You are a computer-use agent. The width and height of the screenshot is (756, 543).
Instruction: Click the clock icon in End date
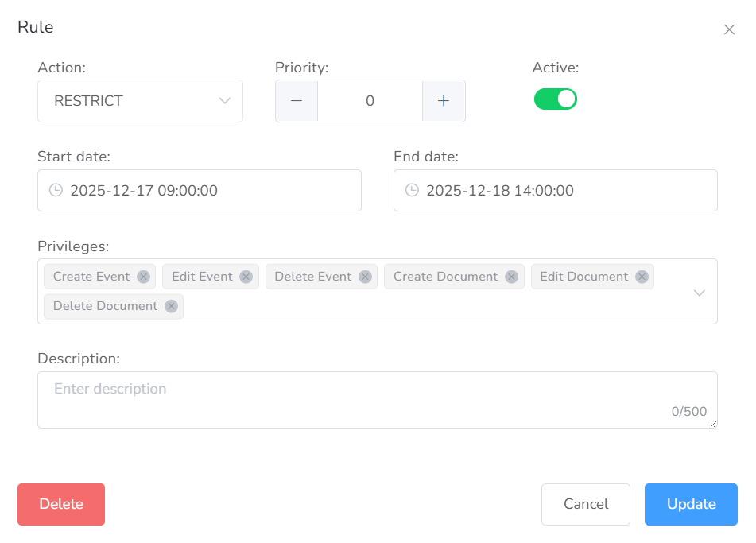coord(412,191)
